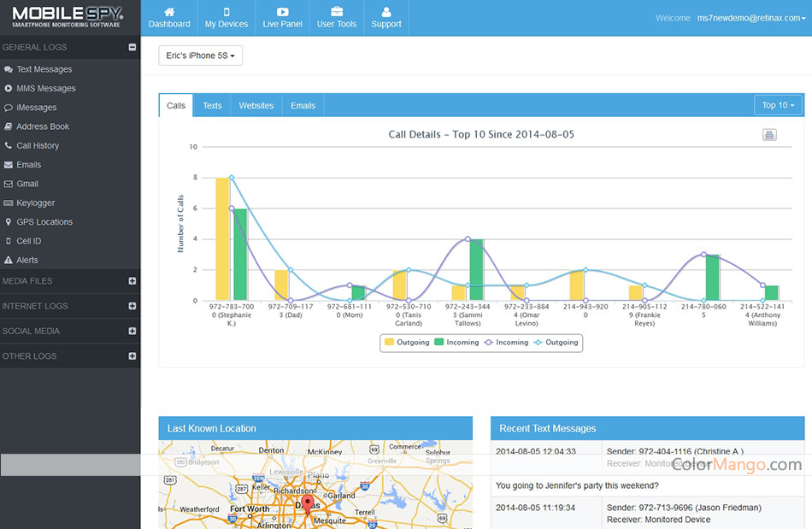Click the green incoming bar for 972-243-344
Image resolution: width=812 pixels, height=529 pixels.
[x=476, y=270]
